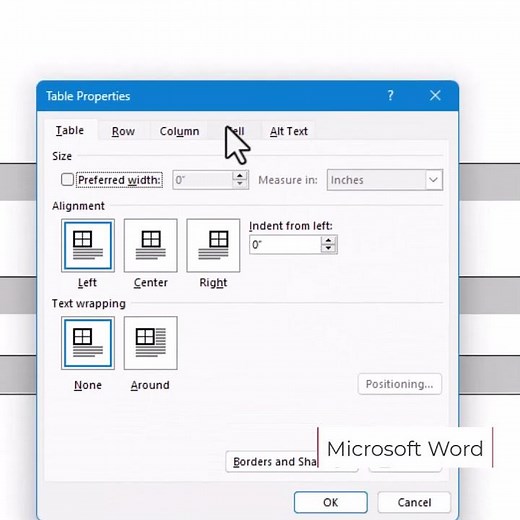Viewport: 520px width, 520px height.
Task: Click the OK button
Action: pyautogui.click(x=331, y=502)
